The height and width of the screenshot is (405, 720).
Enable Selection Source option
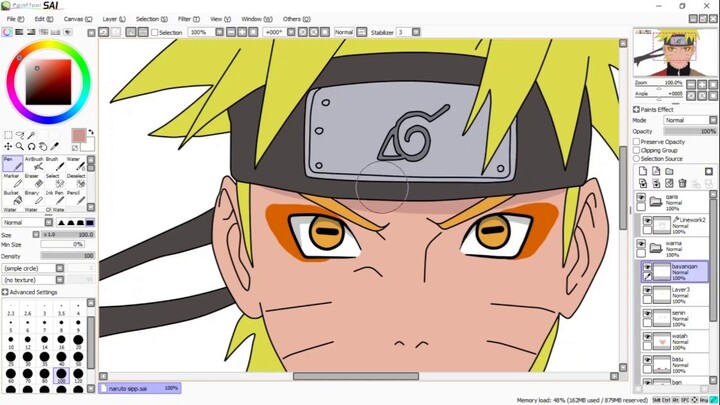tap(637, 158)
